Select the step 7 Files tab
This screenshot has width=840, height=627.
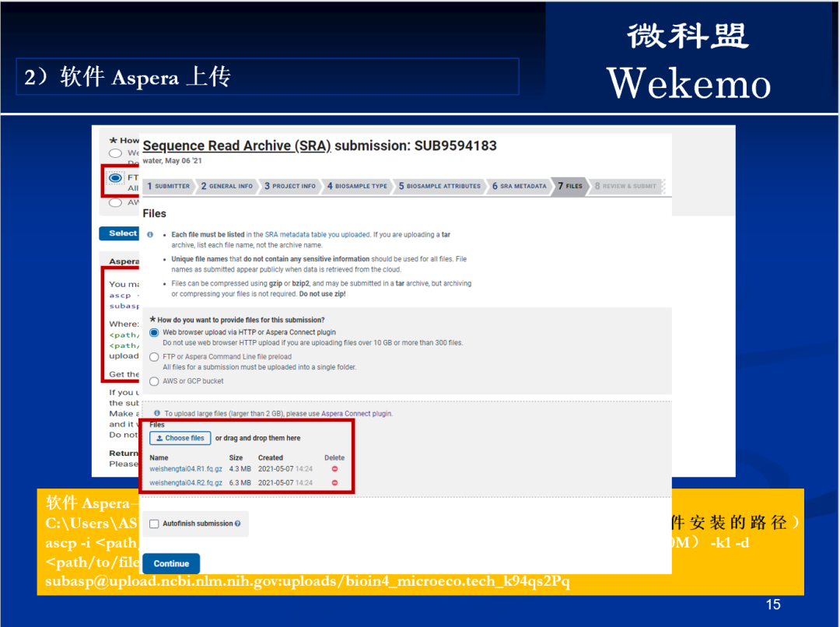[570, 186]
